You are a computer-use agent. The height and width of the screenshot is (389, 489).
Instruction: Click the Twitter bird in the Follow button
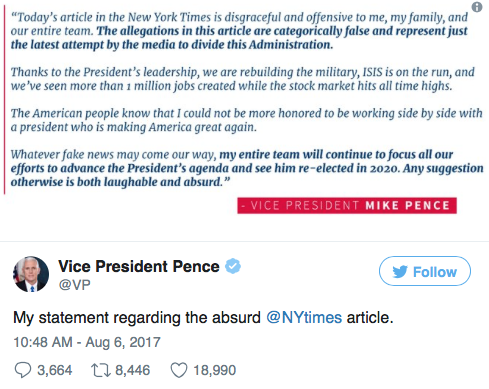coord(400,272)
